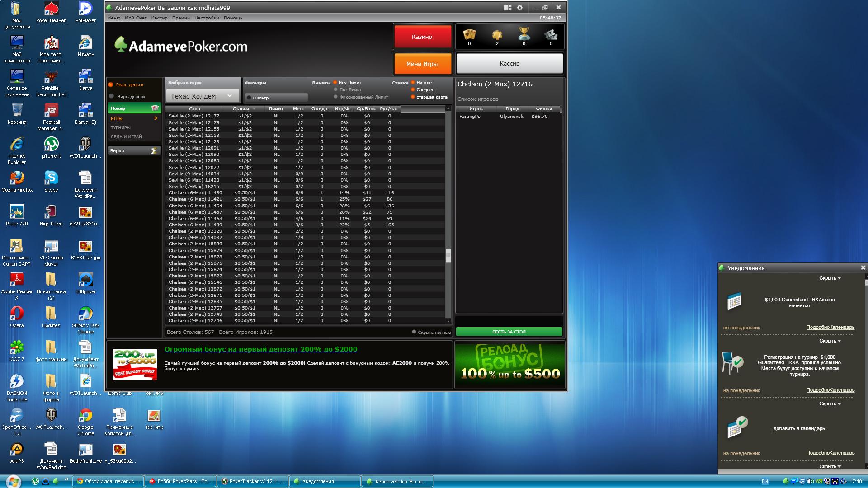Screen dimensions: 868x488
Task: Open the 200% first deposit bonus headline link
Action: [x=261, y=349]
